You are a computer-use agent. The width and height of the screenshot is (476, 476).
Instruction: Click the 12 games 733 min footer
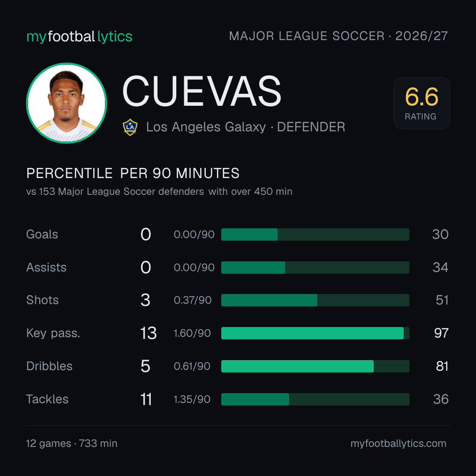tap(72, 443)
